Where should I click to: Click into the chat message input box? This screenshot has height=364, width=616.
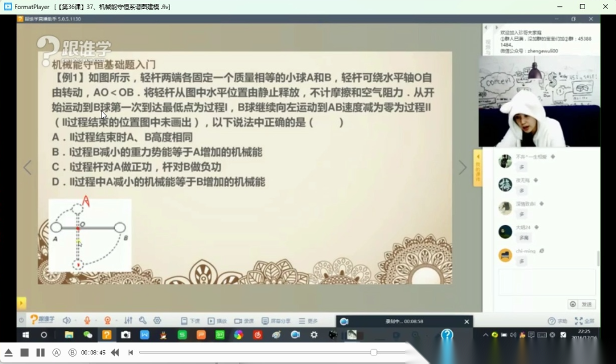pos(546,283)
